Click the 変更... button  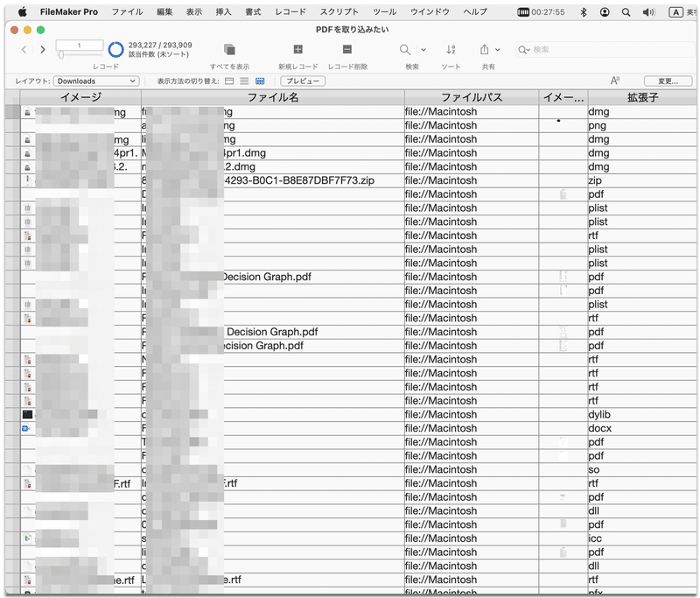(x=669, y=80)
